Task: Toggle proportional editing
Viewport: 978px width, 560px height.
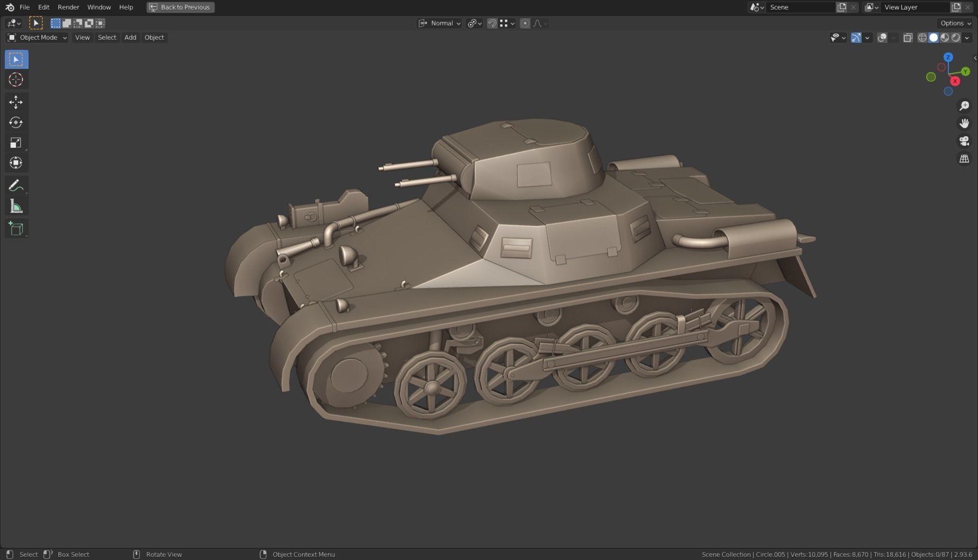Action: point(525,23)
